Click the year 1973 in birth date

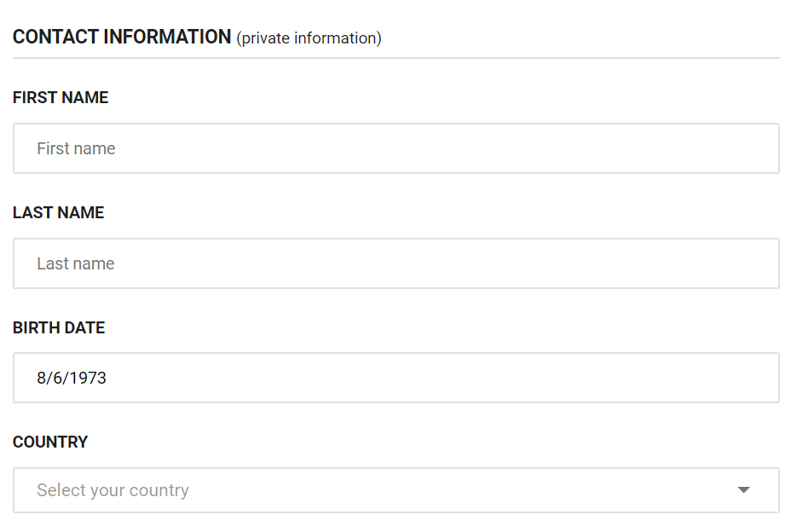tap(89, 378)
